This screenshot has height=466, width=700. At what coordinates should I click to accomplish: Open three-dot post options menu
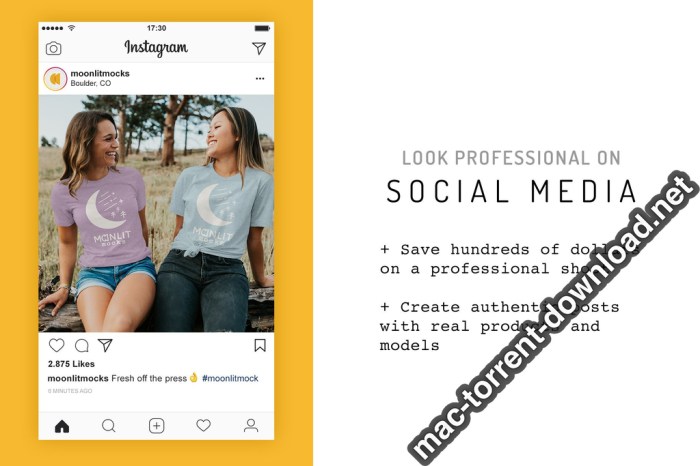pyautogui.click(x=260, y=79)
